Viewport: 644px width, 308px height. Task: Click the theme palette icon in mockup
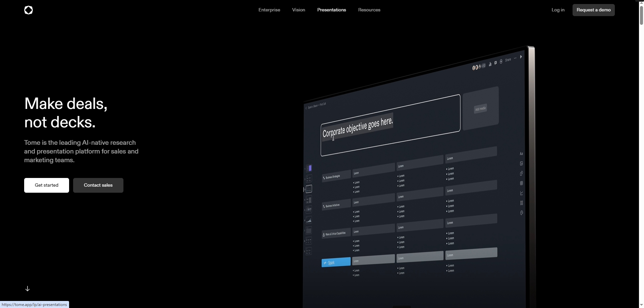point(521,213)
